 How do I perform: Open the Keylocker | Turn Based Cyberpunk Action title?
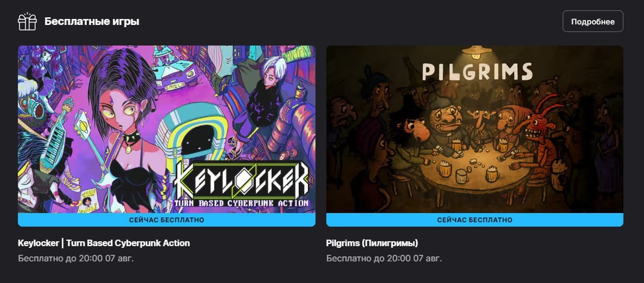(104, 243)
